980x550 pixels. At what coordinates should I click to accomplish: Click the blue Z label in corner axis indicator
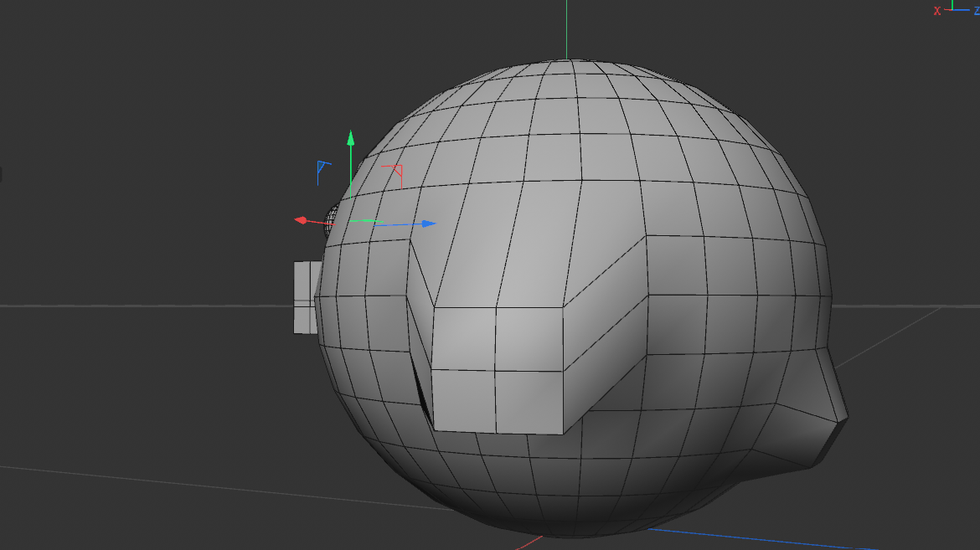point(976,10)
